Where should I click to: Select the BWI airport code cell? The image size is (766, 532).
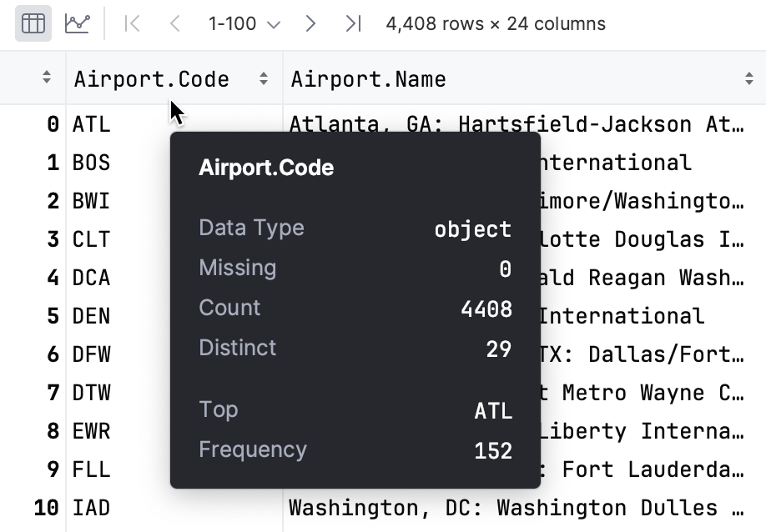pyautogui.click(x=91, y=201)
